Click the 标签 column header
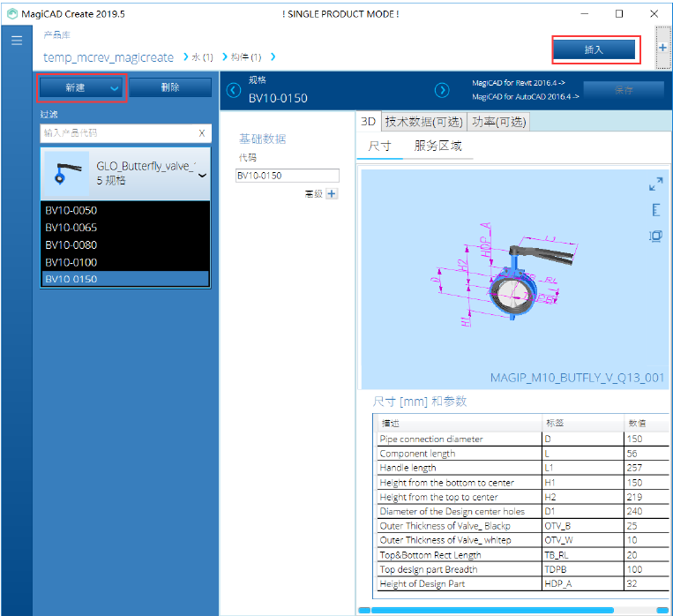This screenshot has height=616, width=673. click(583, 423)
